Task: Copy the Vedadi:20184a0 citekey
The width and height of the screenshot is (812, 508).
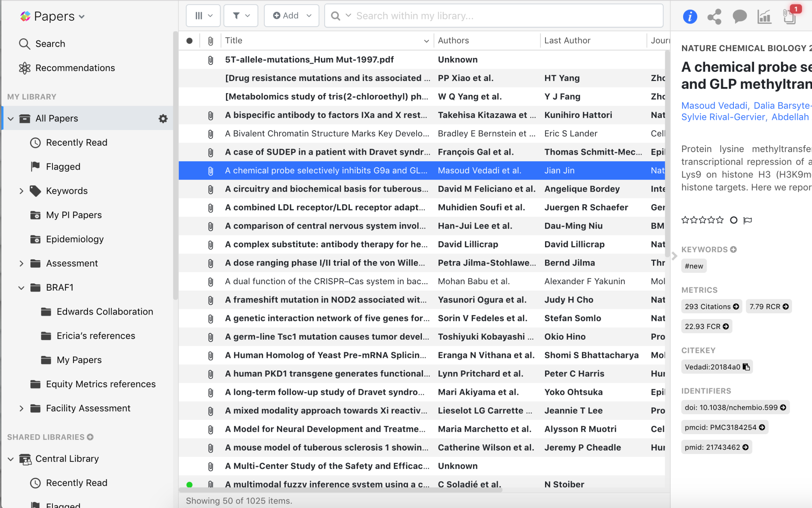Action: pyautogui.click(x=746, y=367)
